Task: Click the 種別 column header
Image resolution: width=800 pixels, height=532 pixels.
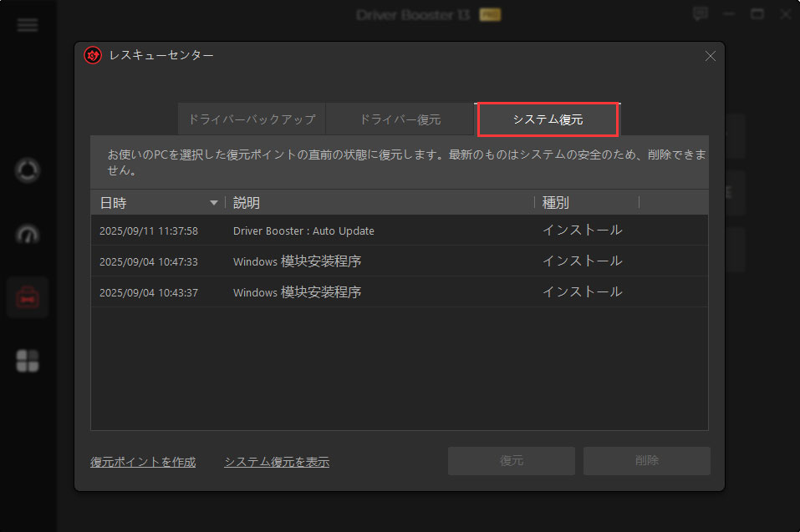Action: [556, 203]
